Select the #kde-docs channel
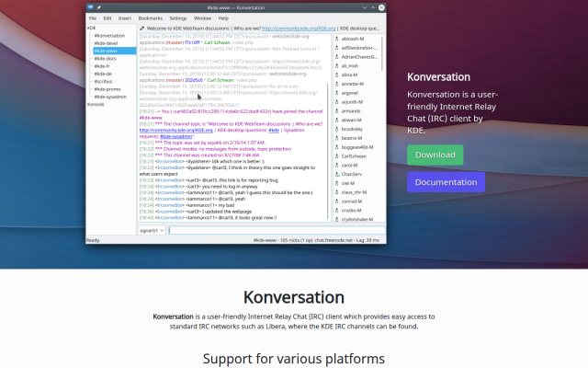Screen dimensions: 588x368 click(x=105, y=59)
